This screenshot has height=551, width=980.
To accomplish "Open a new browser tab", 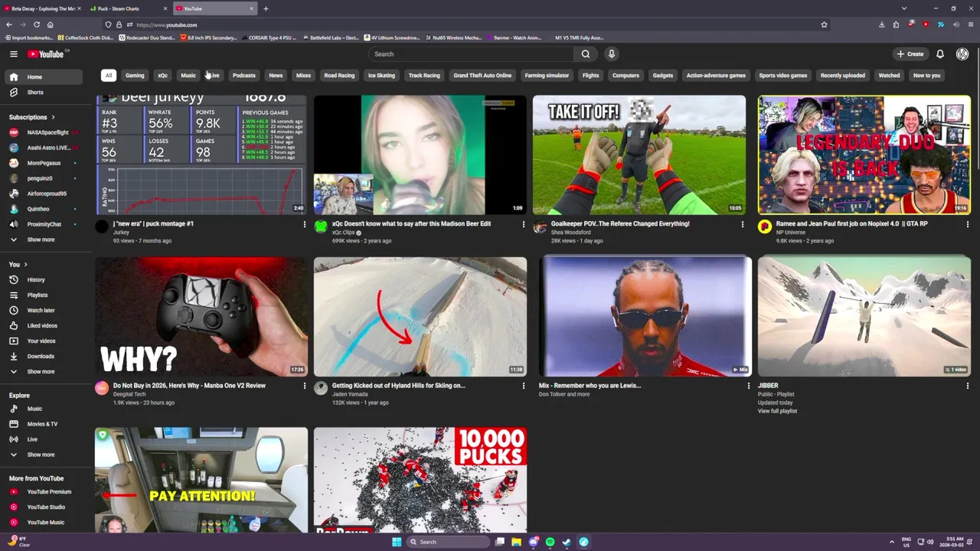I will (x=266, y=8).
